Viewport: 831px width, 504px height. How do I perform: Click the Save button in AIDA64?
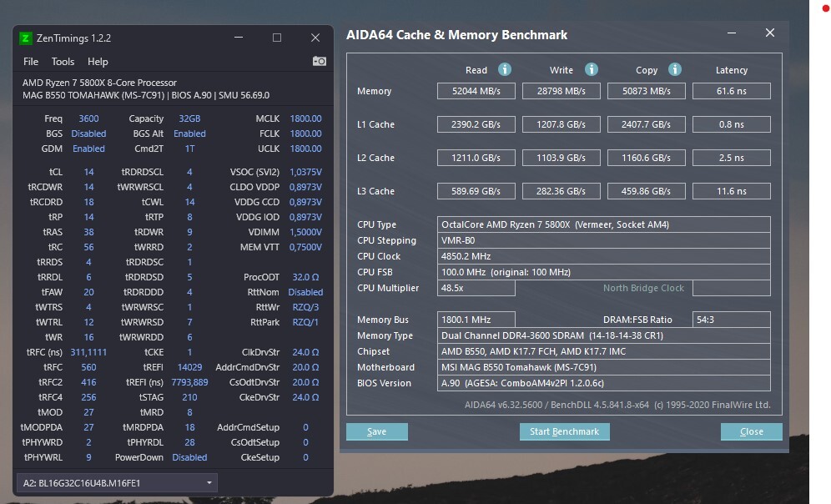point(377,431)
